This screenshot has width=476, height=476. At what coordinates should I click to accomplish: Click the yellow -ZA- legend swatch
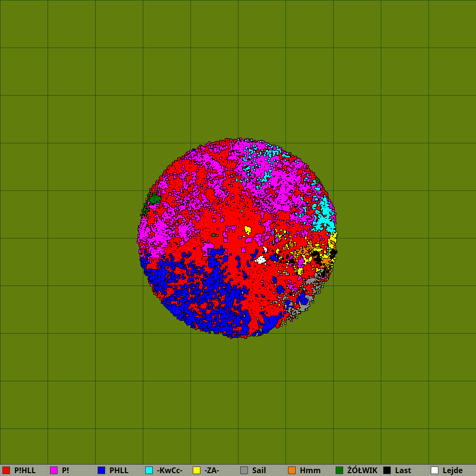pos(197,470)
